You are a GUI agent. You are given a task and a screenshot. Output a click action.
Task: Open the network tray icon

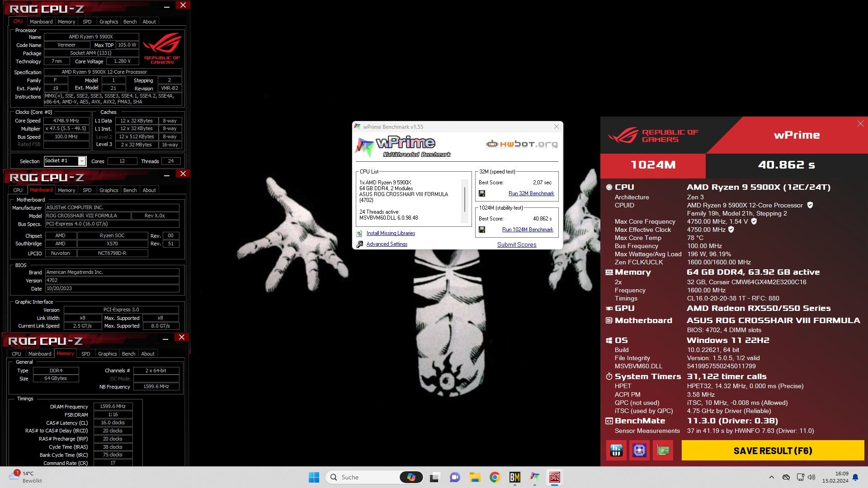(x=800, y=477)
